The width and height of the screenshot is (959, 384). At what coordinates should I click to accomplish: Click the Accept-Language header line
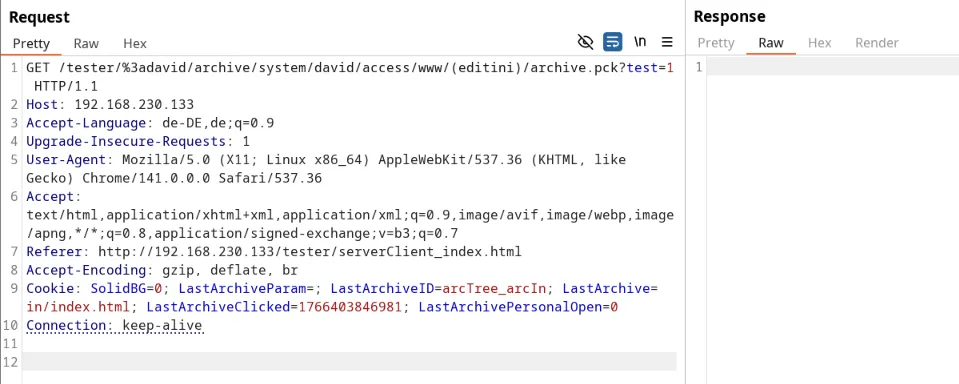(150, 123)
